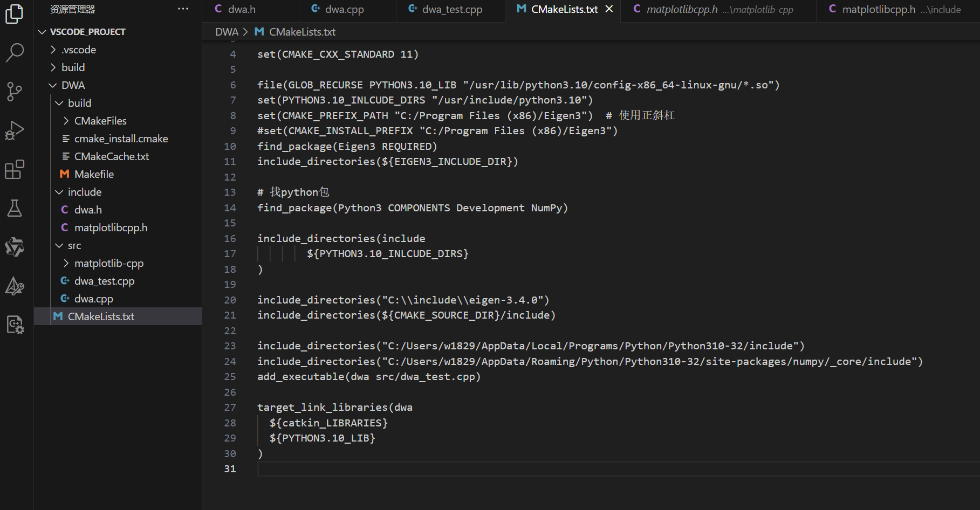Open the last activity bar gear-file icon
The image size is (980, 510).
click(x=15, y=325)
